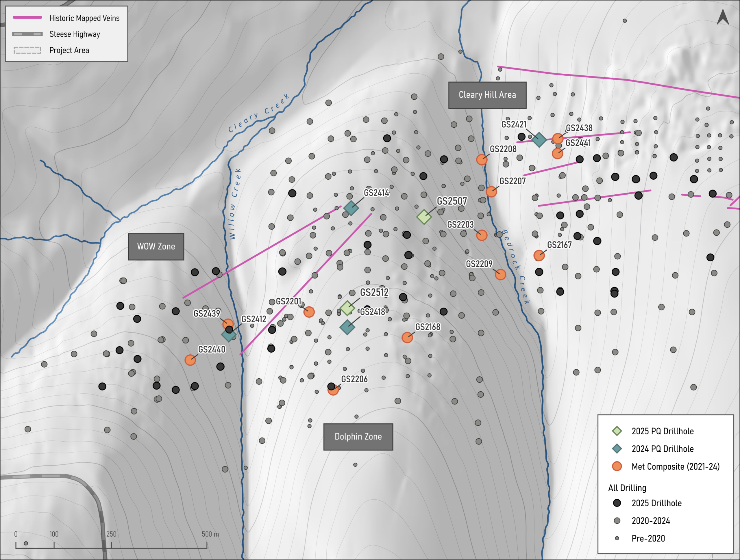
Task: Click the GS2512 light green diamond marker
Action: pos(347,308)
